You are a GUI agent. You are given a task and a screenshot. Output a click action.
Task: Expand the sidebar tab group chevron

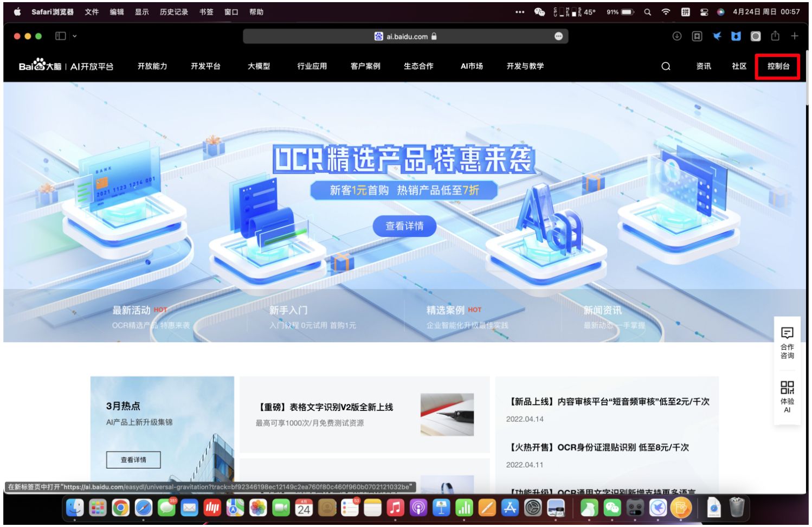(75, 36)
